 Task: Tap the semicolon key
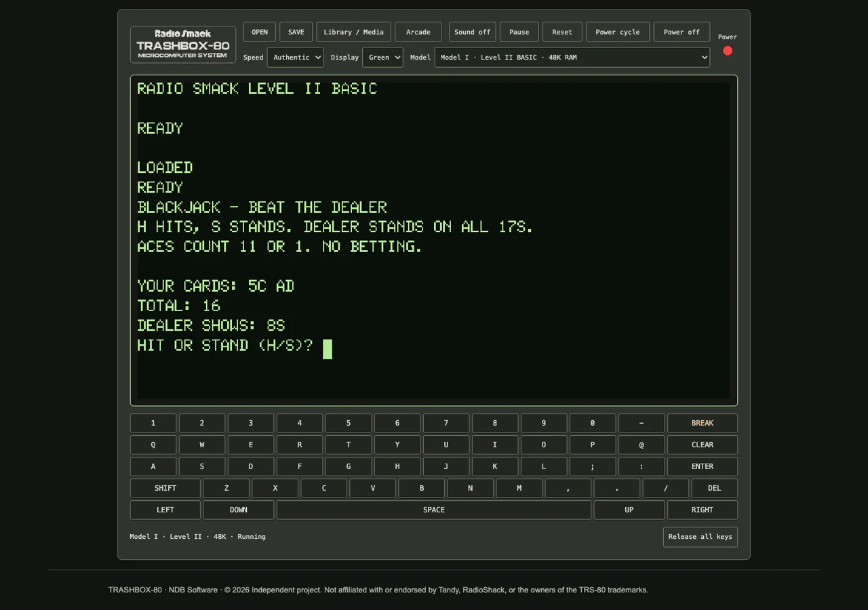click(593, 466)
